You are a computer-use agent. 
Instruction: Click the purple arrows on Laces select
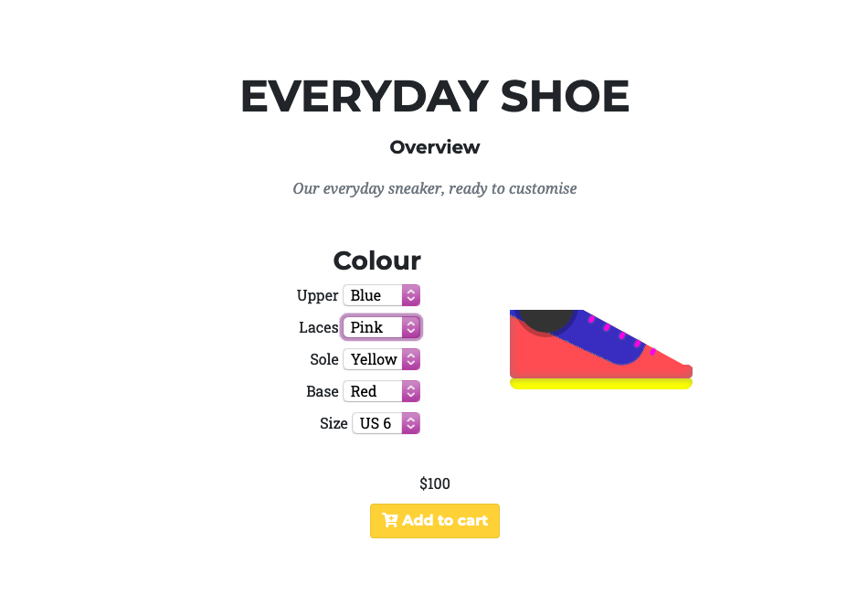coord(411,327)
